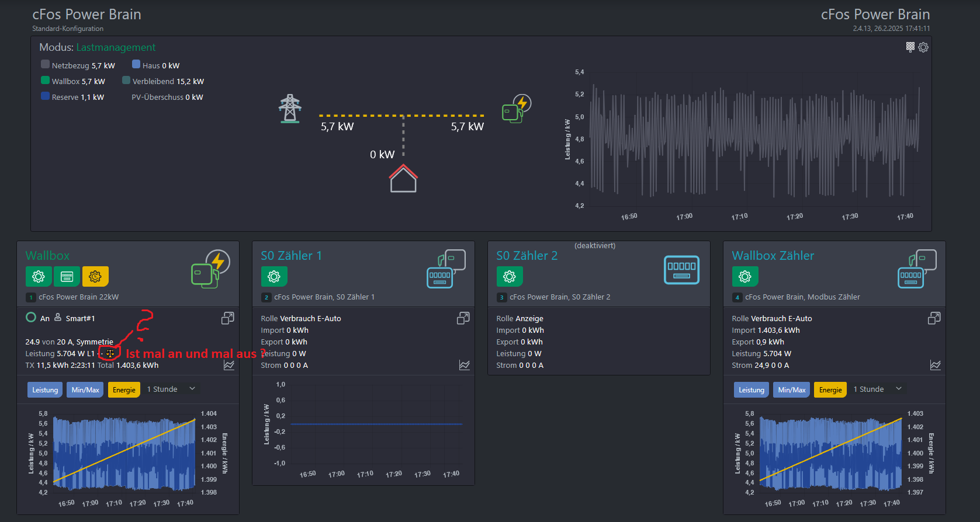Switch to Leistung in the Wallbox tile chart
980x522 pixels.
(x=45, y=389)
